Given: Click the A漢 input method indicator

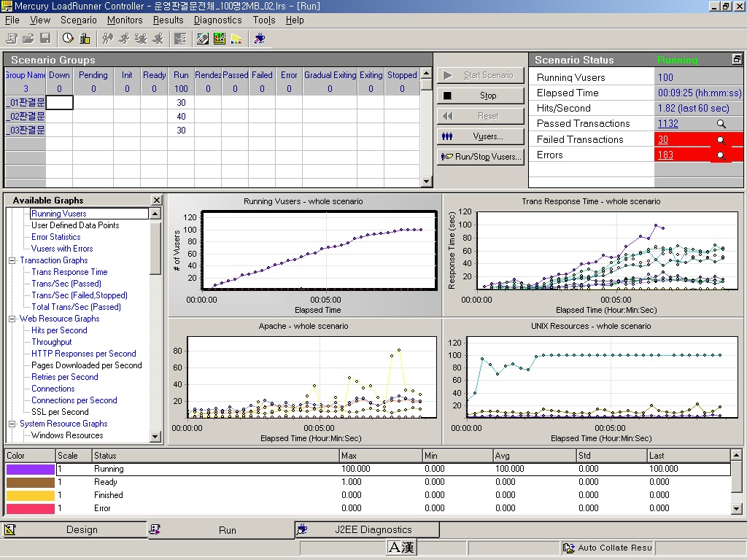Looking at the screenshot, I should [402, 548].
